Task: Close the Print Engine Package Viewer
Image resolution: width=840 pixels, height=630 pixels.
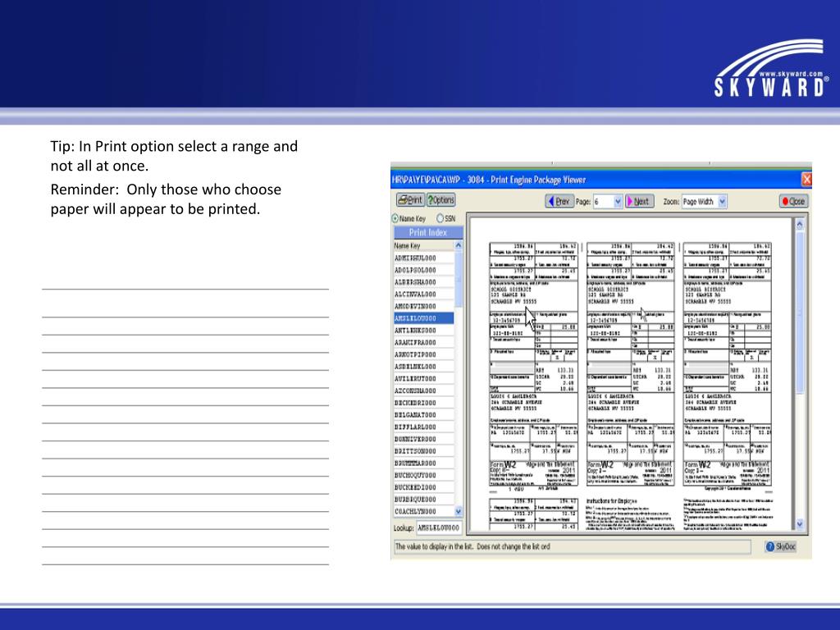Action: [x=793, y=202]
